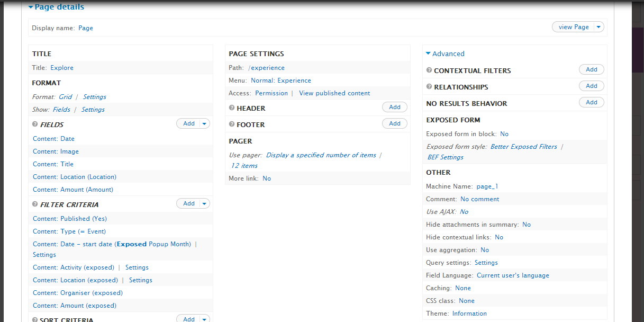
Task: Click the view Page button
Action: [574, 27]
